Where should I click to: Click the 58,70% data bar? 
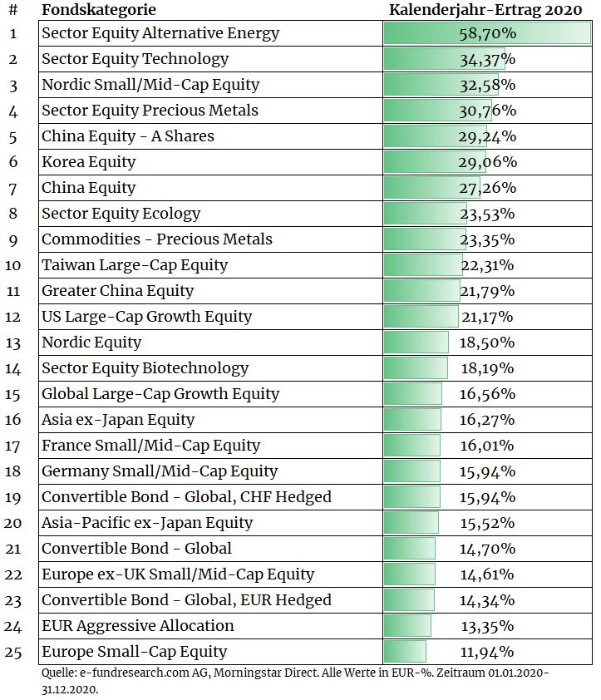pyautogui.click(x=488, y=33)
